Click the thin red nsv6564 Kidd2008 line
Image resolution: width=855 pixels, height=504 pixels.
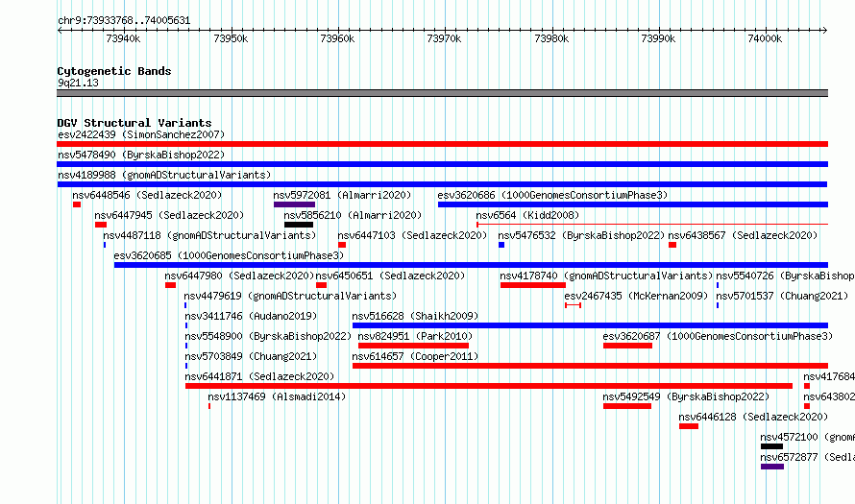pos(652,224)
